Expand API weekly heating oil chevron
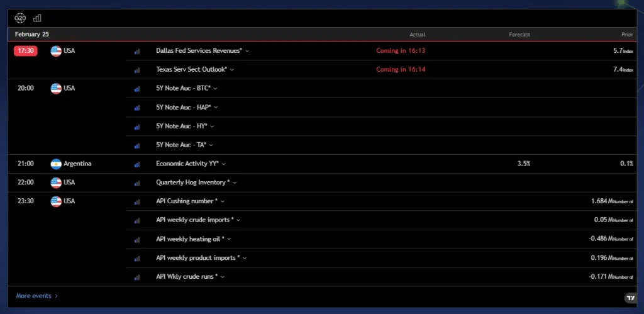 coord(230,239)
